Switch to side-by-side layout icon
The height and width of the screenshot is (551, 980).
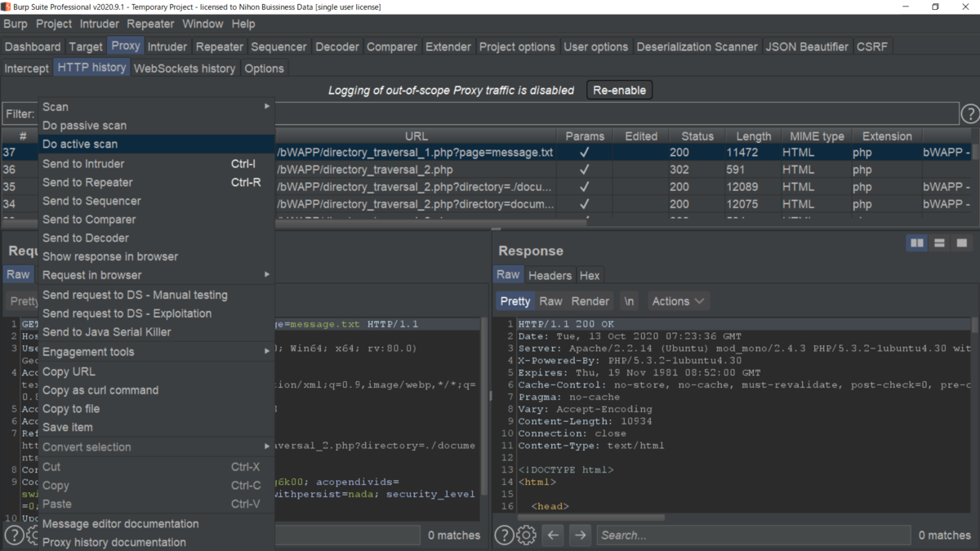[x=917, y=243]
